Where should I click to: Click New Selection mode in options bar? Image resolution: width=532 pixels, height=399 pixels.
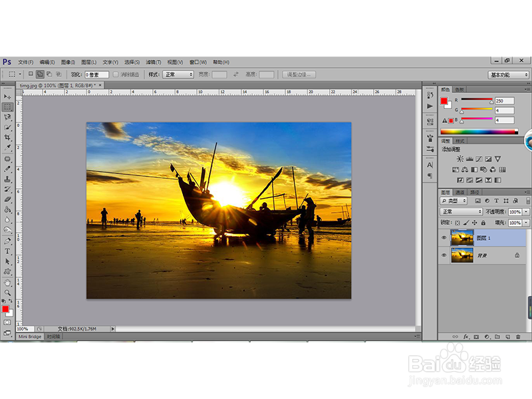31,74
